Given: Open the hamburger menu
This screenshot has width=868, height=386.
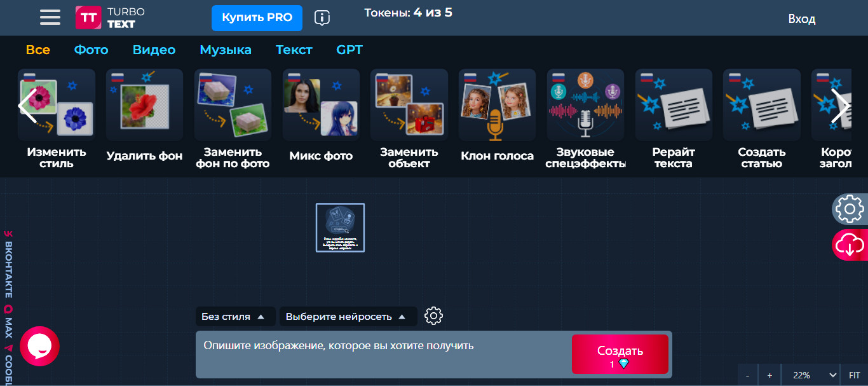Looking at the screenshot, I should [x=50, y=17].
